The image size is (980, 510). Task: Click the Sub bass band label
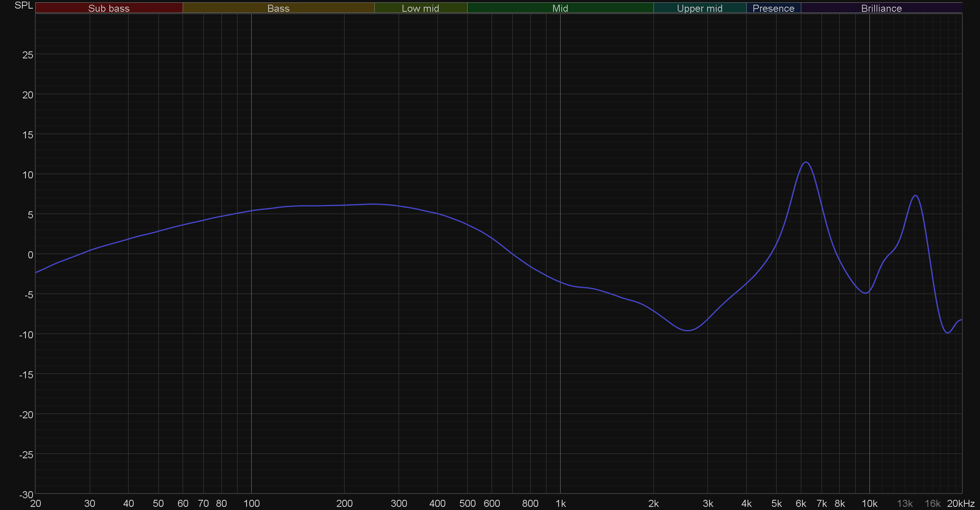[x=109, y=8]
